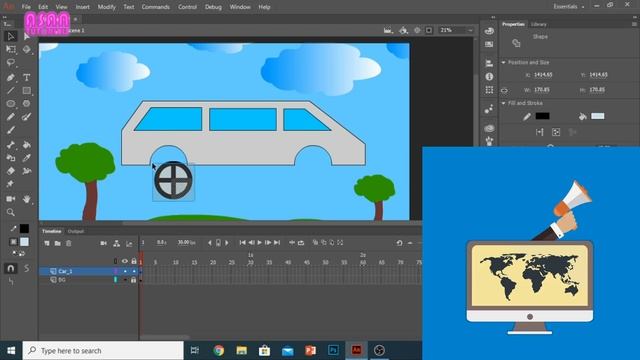Choose the Free Transform tool
Screen dimensions: 640x360
[x=11, y=49]
